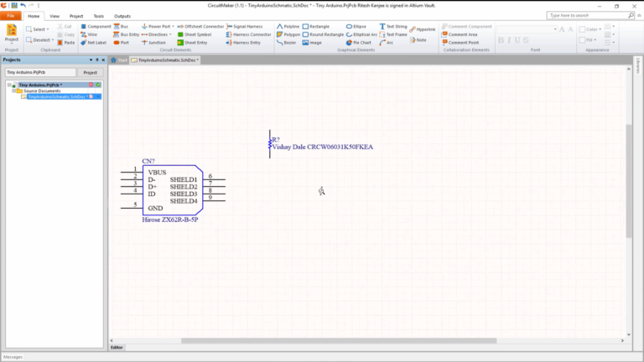Place a Component from the ribbon
This screenshot has height=362, width=644.
[x=96, y=26]
